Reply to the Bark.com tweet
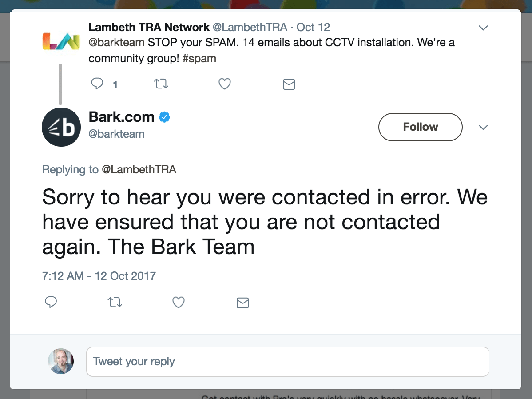The image size is (532, 399). (x=51, y=303)
